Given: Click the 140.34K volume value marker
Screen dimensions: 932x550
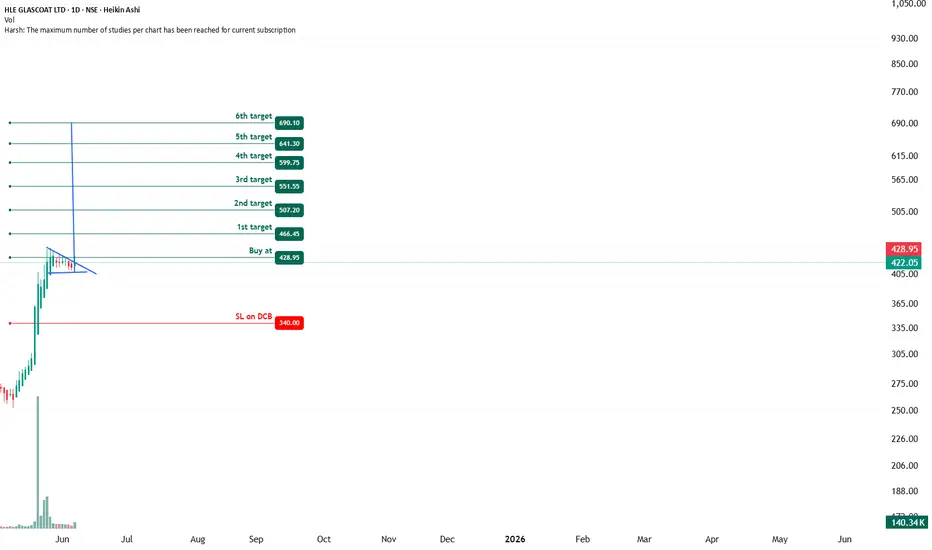Looking at the screenshot, I should [x=906, y=523].
